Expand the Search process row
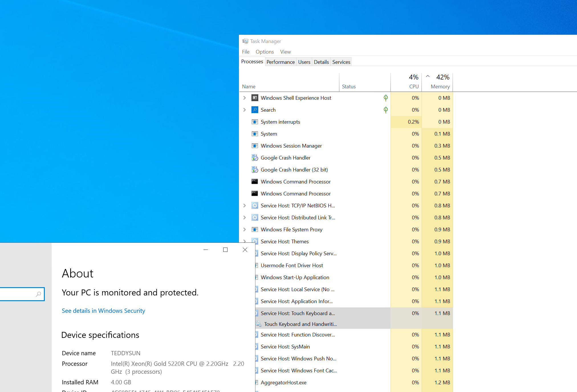This screenshot has width=577, height=392. coord(245,110)
